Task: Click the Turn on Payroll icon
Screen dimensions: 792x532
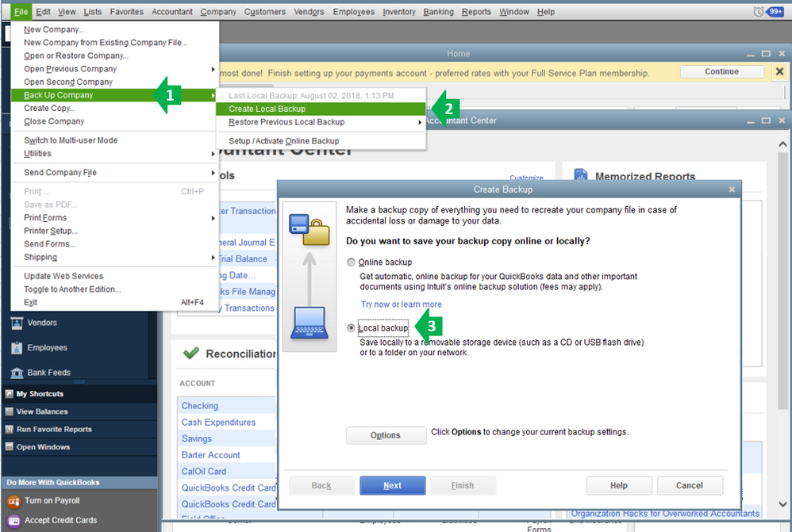Action: click(x=13, y=501)
